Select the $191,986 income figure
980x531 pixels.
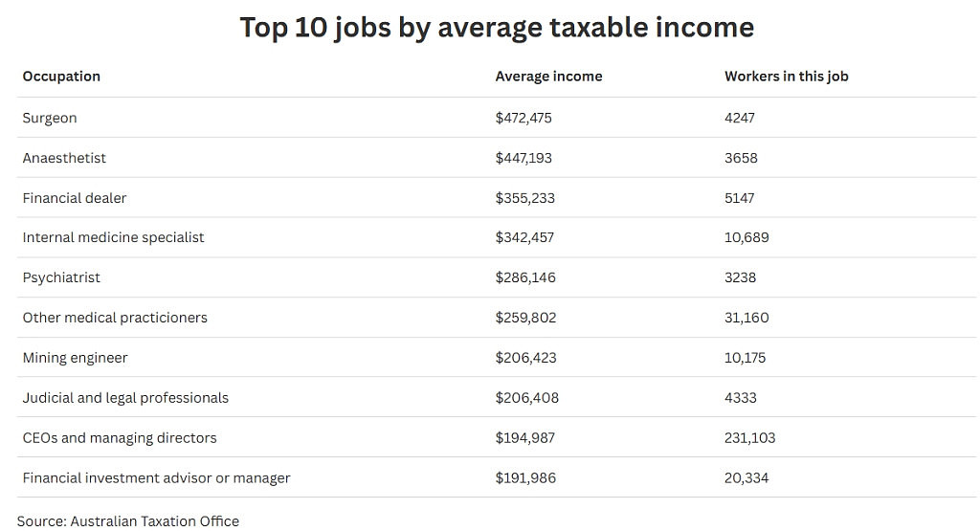pyautogui.click(x=525, y=478)
